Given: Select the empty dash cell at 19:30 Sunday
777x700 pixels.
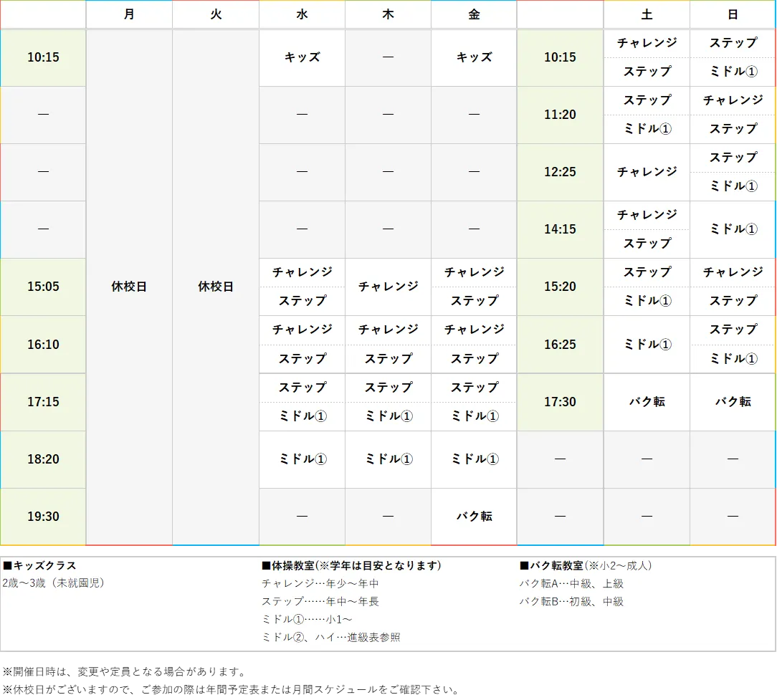Looking at the screenshot, I should (x=732, y=517).
